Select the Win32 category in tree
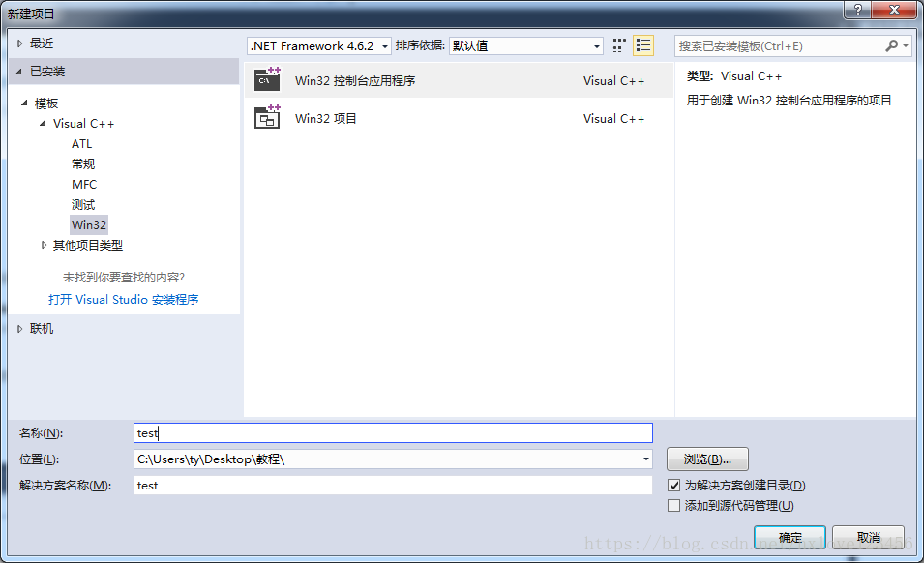This screenshot has width=924, height=563. (89, 225)
